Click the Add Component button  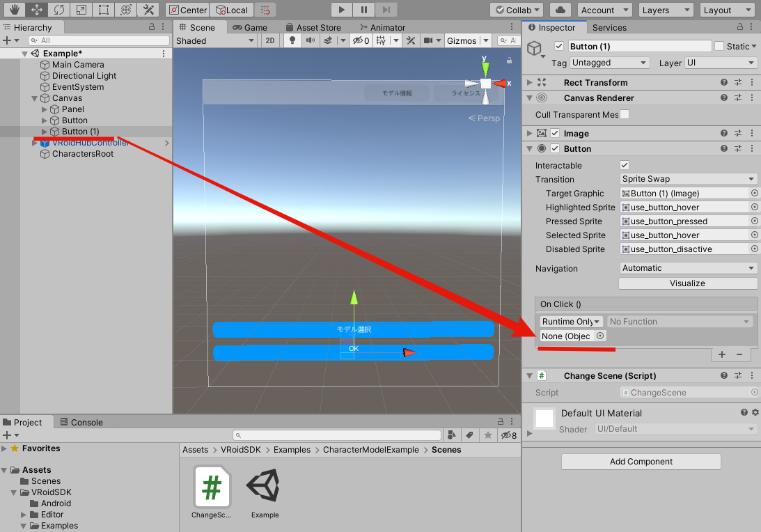[x=640, y=462]
